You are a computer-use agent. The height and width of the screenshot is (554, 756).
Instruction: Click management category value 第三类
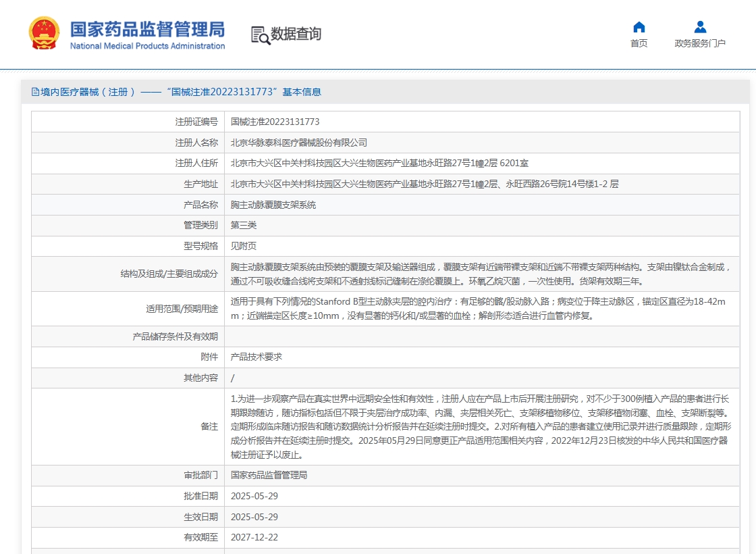(x=244, y=225)
